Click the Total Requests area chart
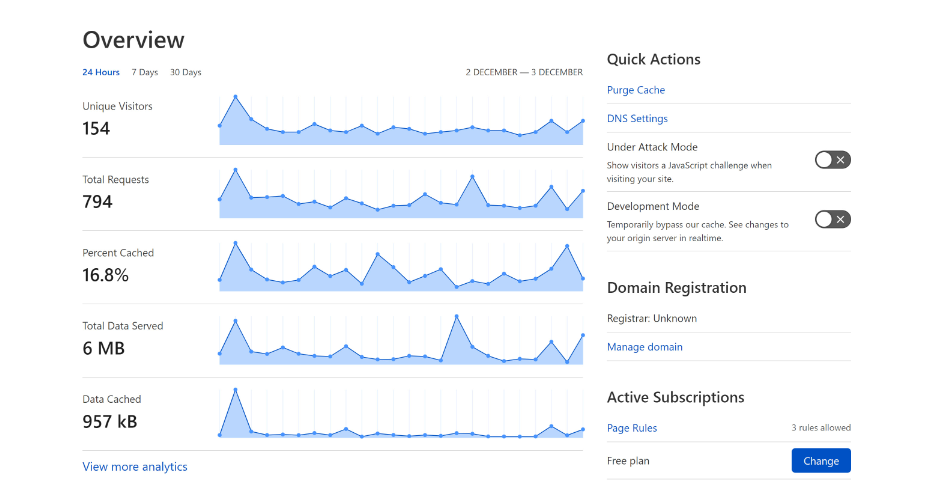The width and height of the screenshot is (936, 480). pyautogui.click(x=401, y=193)
